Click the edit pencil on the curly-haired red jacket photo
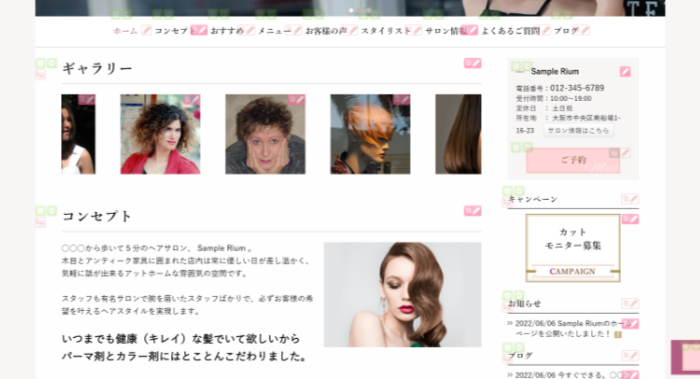This screenshot has height=379, width=700. 192,100
